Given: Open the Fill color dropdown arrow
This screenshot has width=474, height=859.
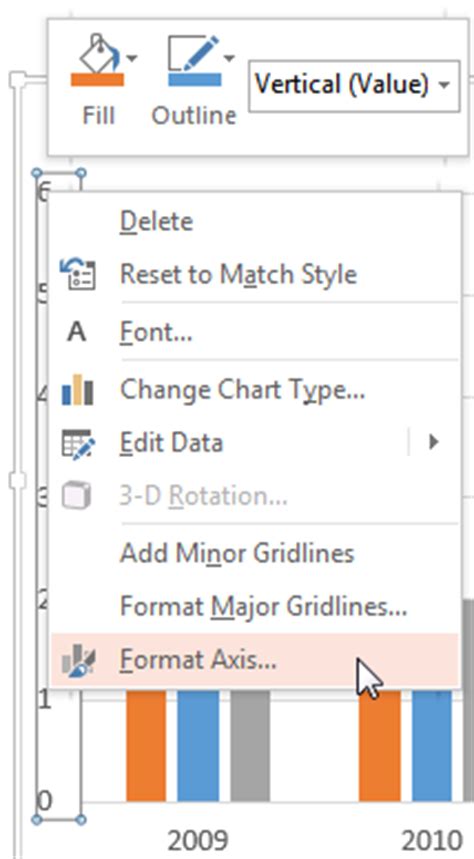Looking at the screenshot, I should [132, 58].
